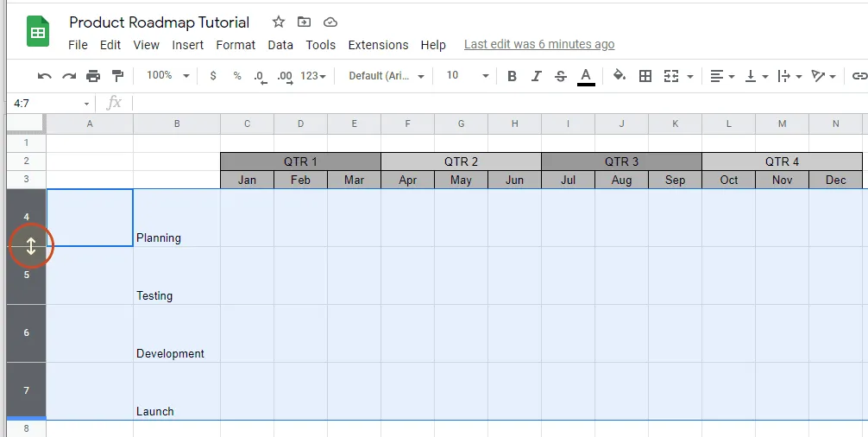This screenshot has height=437, width=868.
Task: Click the print icon
Action: (93, 76)
